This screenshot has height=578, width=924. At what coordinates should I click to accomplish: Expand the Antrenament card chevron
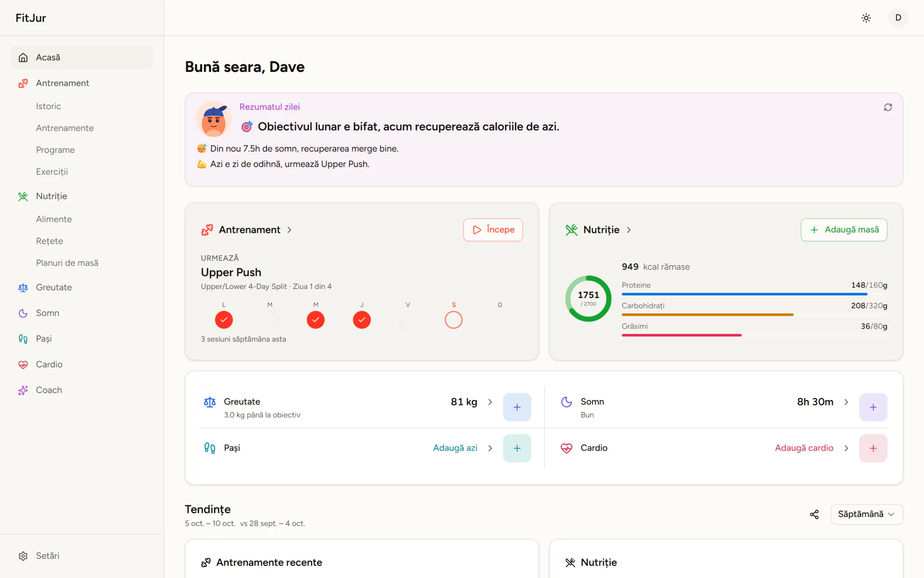tap(289, 230)
